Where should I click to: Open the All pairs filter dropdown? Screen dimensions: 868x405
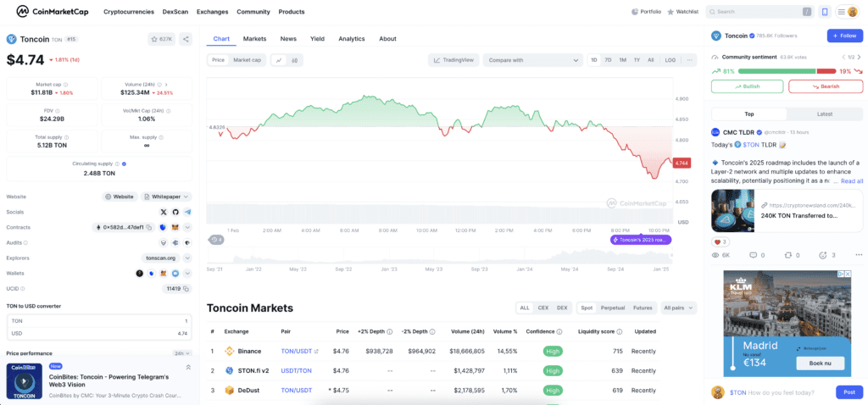pos(678,308)
